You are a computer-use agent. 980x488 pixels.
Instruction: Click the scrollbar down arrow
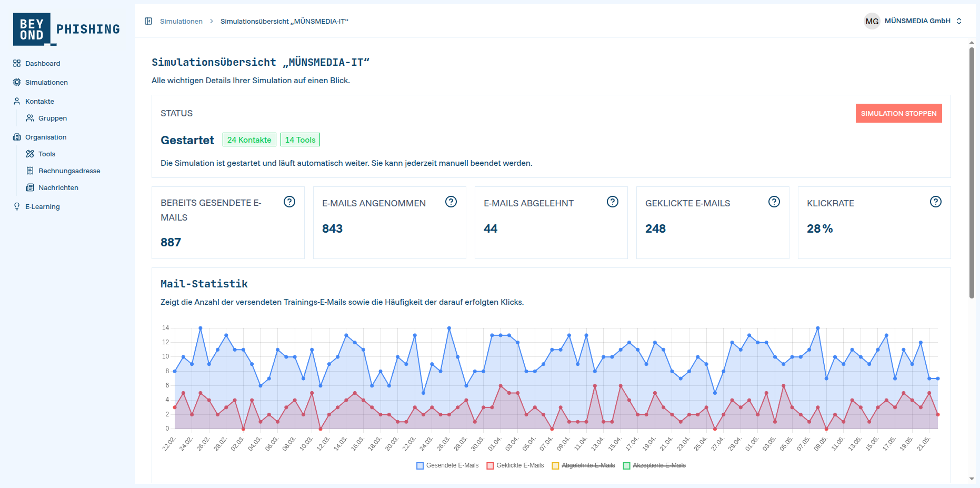(x=972, y=479)
